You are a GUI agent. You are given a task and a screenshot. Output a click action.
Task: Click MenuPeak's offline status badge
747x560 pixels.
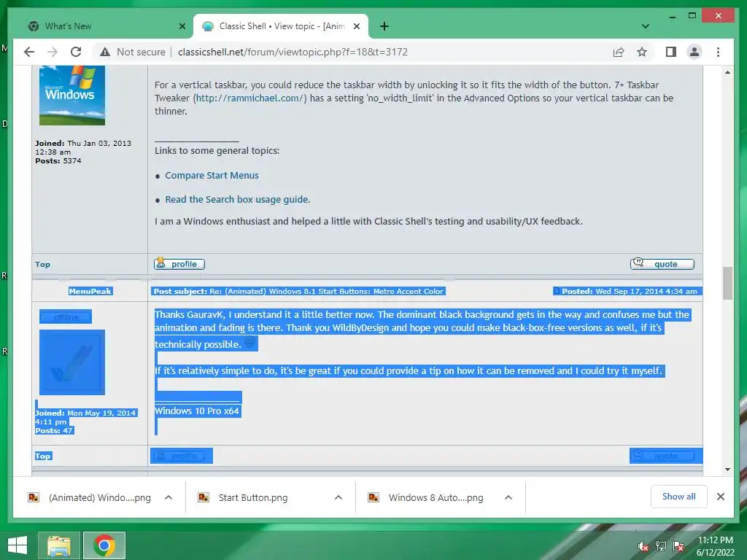pos(66,316)
